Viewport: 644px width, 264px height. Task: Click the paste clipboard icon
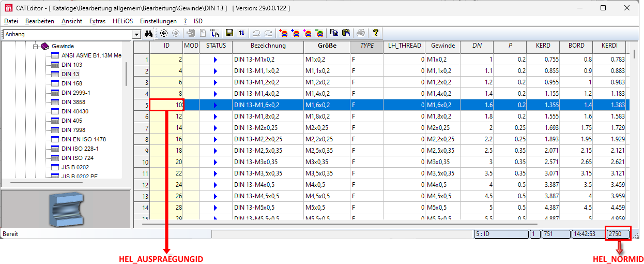346,34
